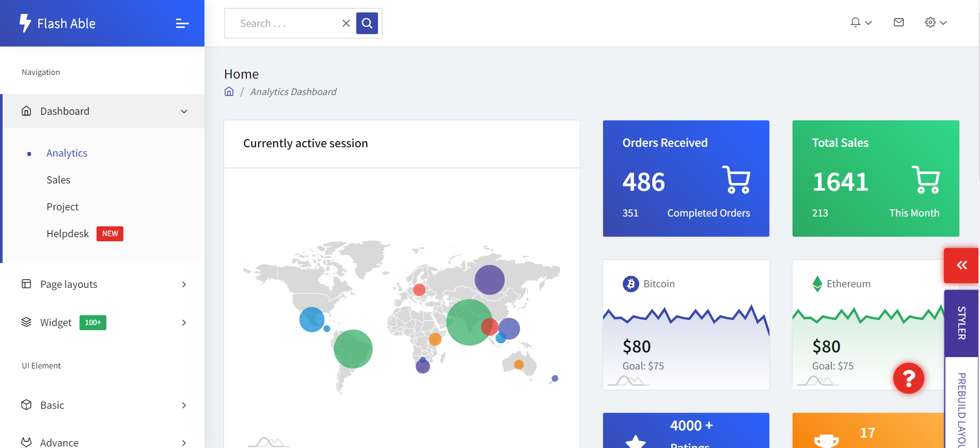
Task: Click Completed Orders label
Action: [708, 213]
